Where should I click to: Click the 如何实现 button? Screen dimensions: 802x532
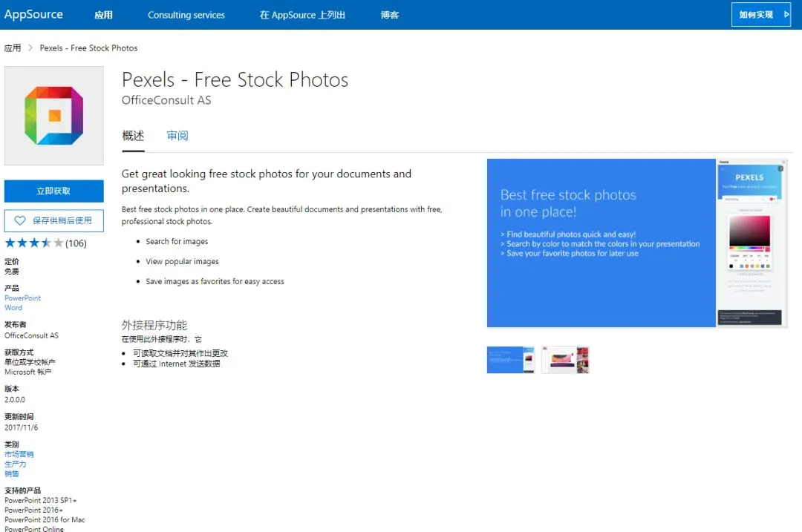(761, 14)
